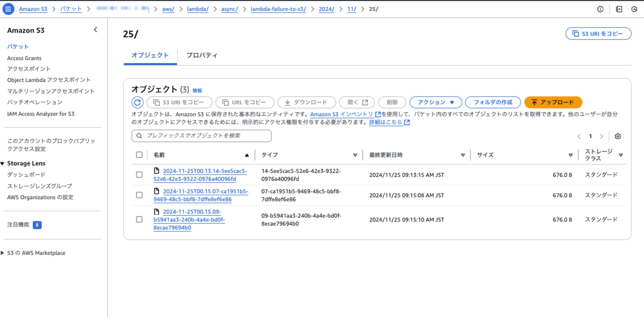Screen dimensions: 644x317
Task: Open the 情報 link next to オブジェクト heading
Action: coord(197,91)
